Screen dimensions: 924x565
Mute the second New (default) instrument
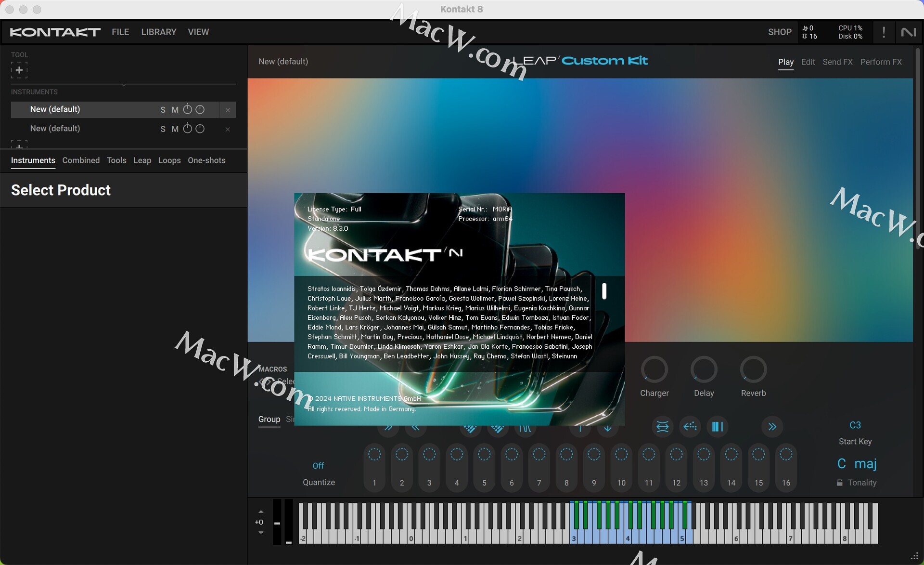(175, 129)
